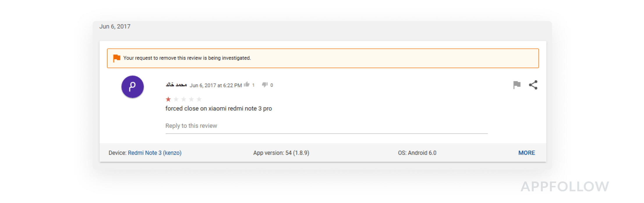Click the red first star of rating
Screen dimensions: 644x203
tap(168, 99)
